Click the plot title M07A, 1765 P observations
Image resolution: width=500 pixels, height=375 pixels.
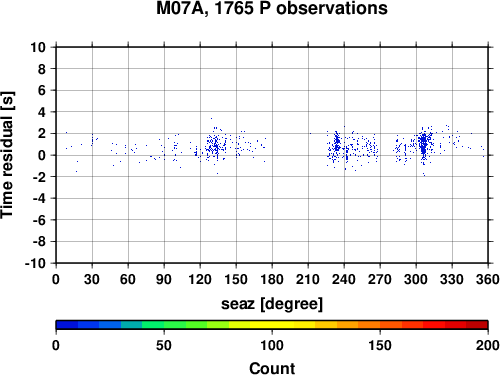pos(272,9)
